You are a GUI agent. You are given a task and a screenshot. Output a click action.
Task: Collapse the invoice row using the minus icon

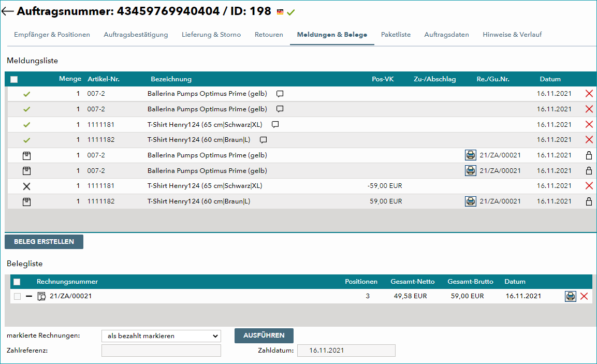(29, 296)
